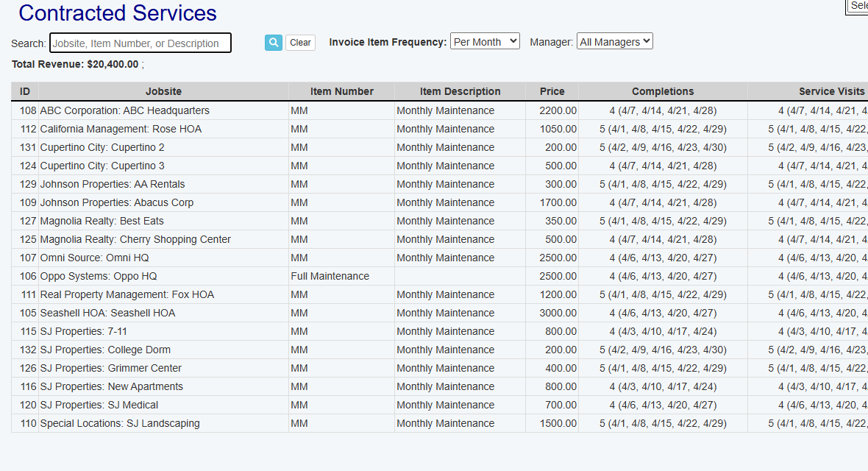The image size is (868, 471).
Task: Click Completions cell for College Dorm
Action: (663, 350)
